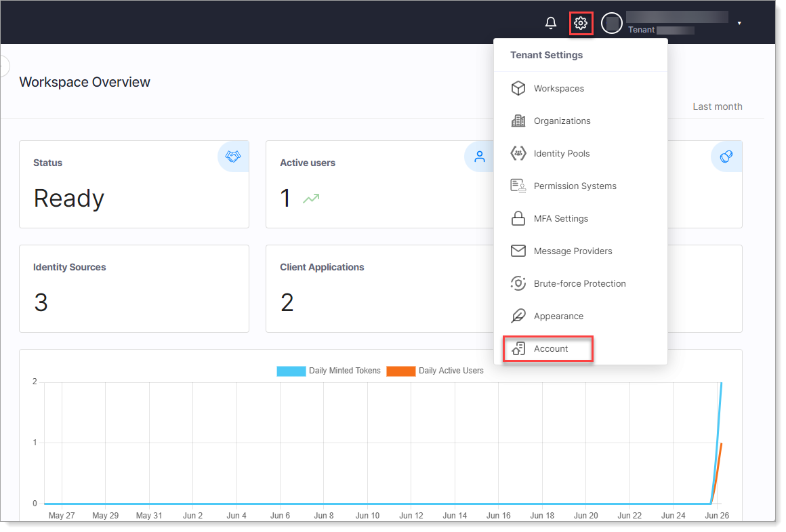
Task: Click the Permission Systems icon
Action: coord(518,186)
